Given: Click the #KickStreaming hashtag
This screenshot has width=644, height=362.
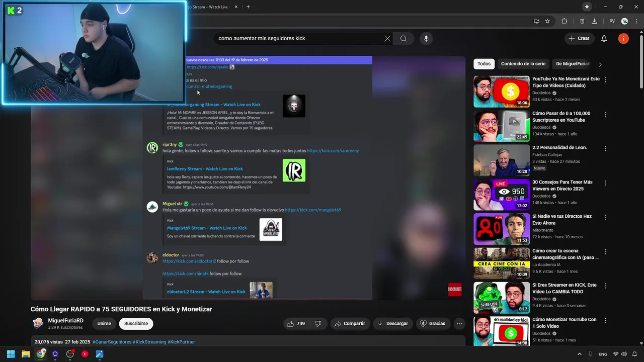Looking at the screenshot, I should point(149,342).
